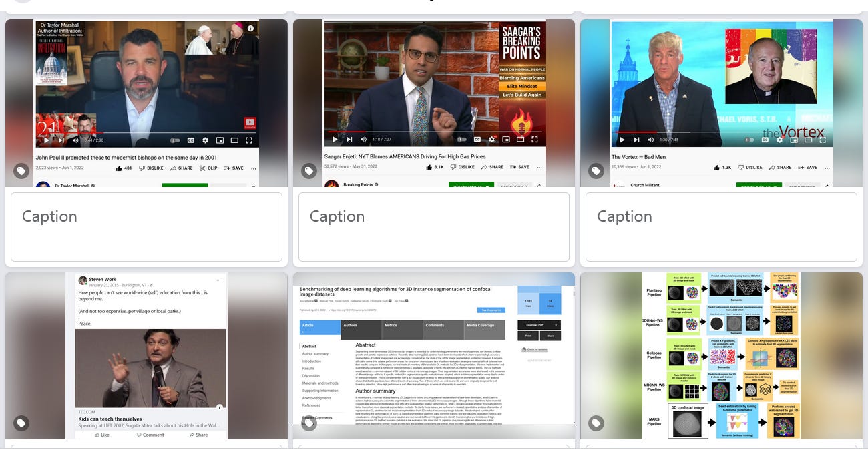Click CLIP under John Paul II video
The width and height of the screenshot is (868, 456).
(x=208, y=168)
